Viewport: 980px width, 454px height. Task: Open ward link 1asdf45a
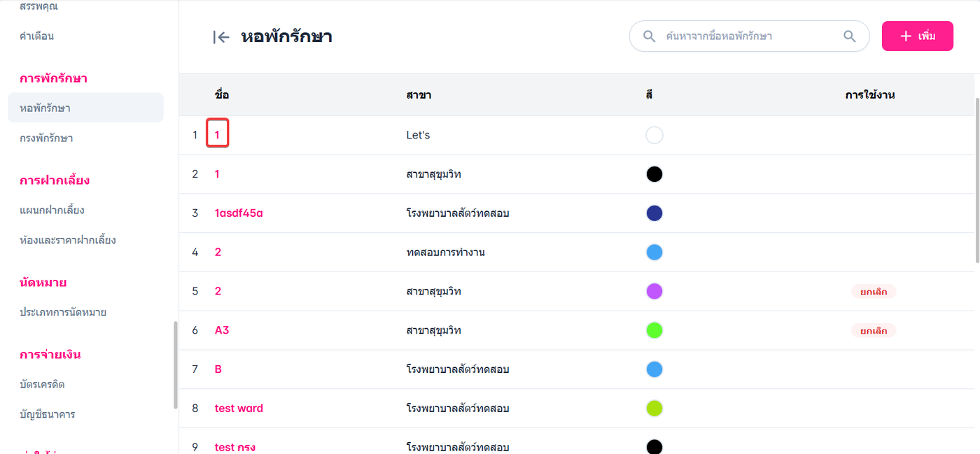tap(239, 213)
